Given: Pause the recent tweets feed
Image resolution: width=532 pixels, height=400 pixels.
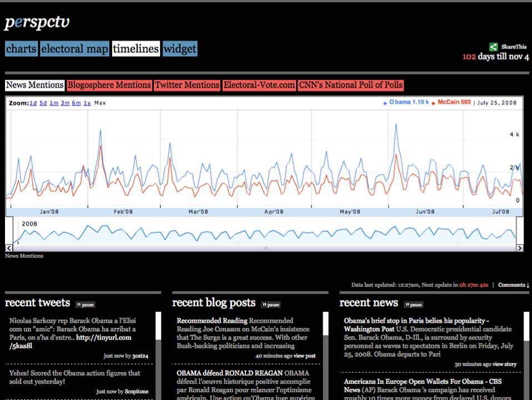Looking at the screenshot, I should tap(85, 304).
